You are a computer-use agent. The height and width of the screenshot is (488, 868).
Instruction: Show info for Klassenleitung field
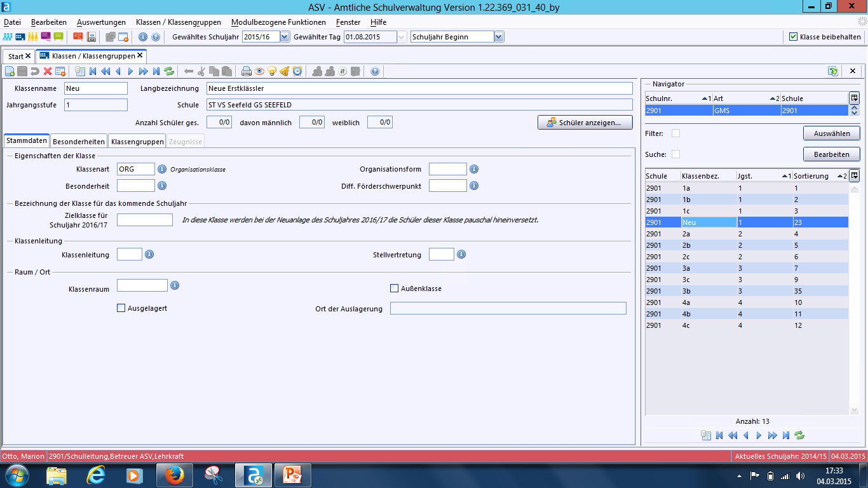tap(149, 254)
